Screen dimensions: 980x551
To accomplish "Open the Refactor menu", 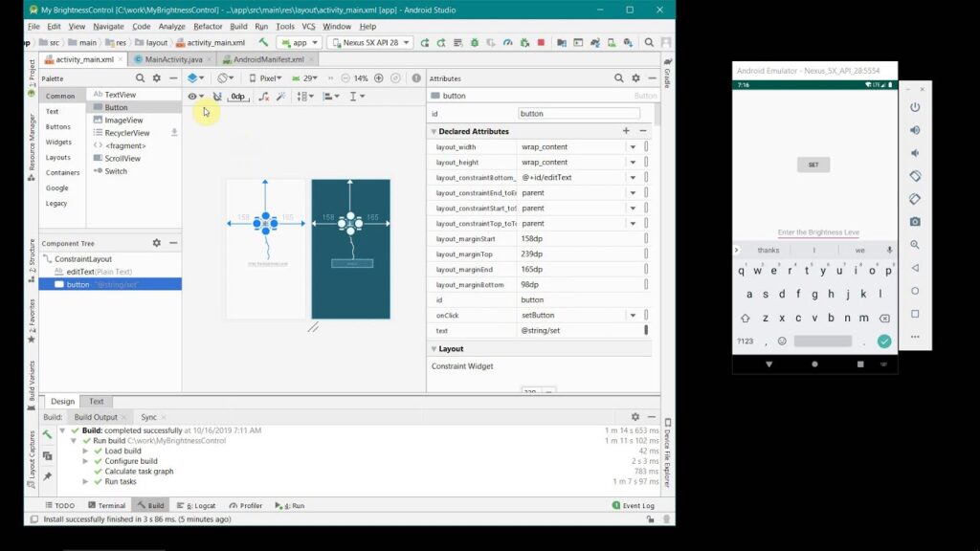I will (208, 26).
